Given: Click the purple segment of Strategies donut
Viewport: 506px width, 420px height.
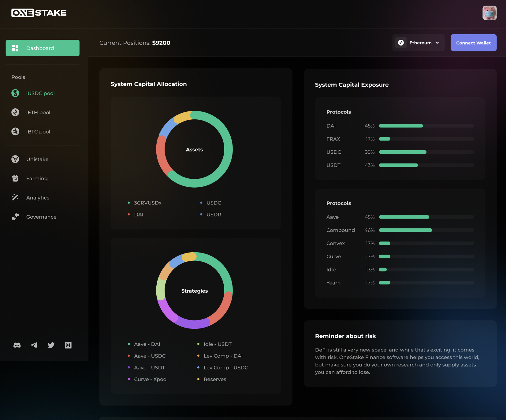Looking at the screenshot, I should point(193,324).
